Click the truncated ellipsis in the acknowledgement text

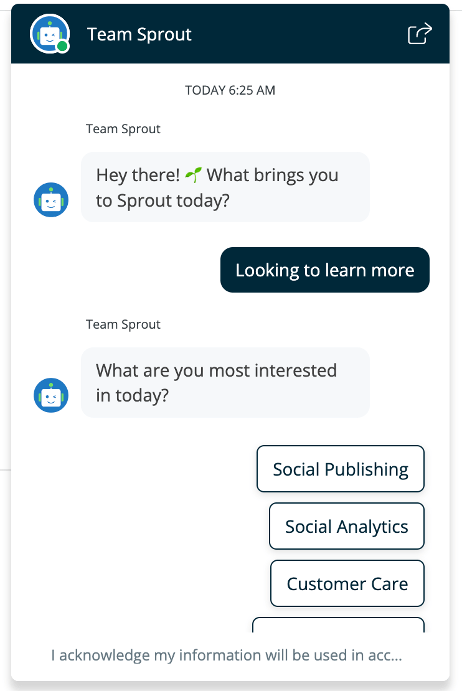396,656
